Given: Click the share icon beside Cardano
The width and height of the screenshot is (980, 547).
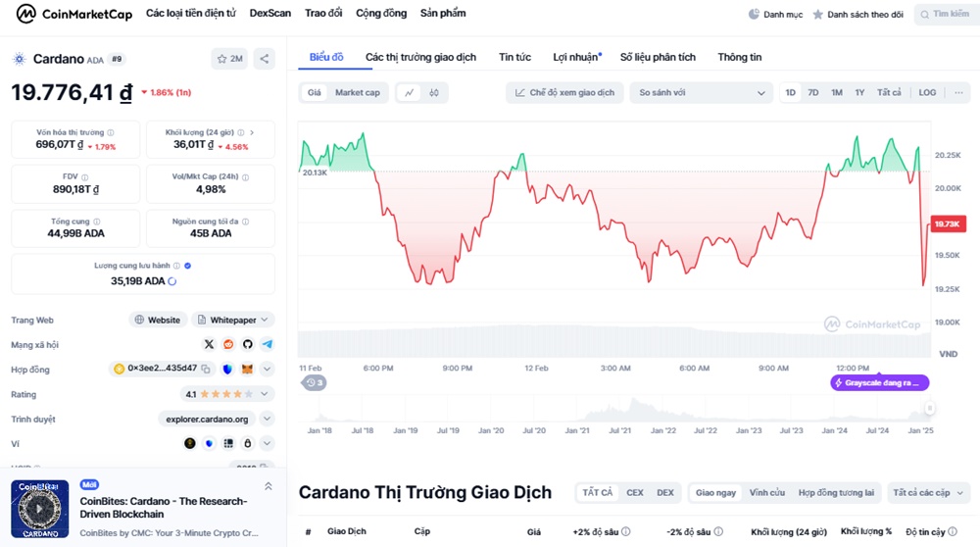Looking at the screenshot, I should [x=264, y=59].
